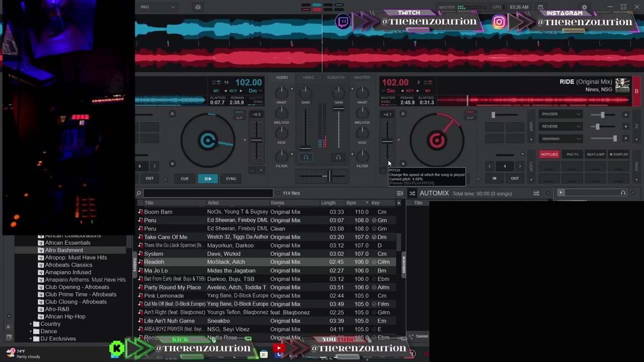Click deck B selector badge
The width and height of the screenshot is (644, 362).
point(636,91)
